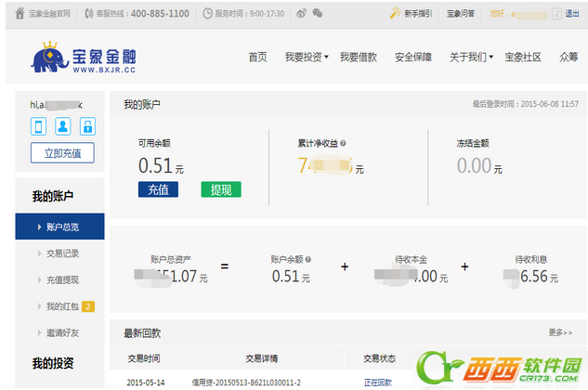Click the home icon beside 宝象金融官网
This screenshot has height=390, width=588.
tap(20, 14)
